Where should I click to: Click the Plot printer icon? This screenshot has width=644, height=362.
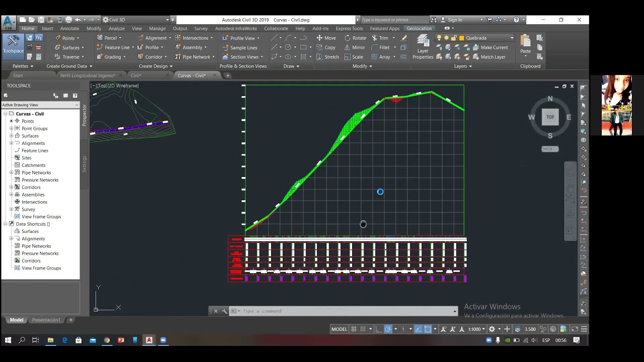(68, 20)
